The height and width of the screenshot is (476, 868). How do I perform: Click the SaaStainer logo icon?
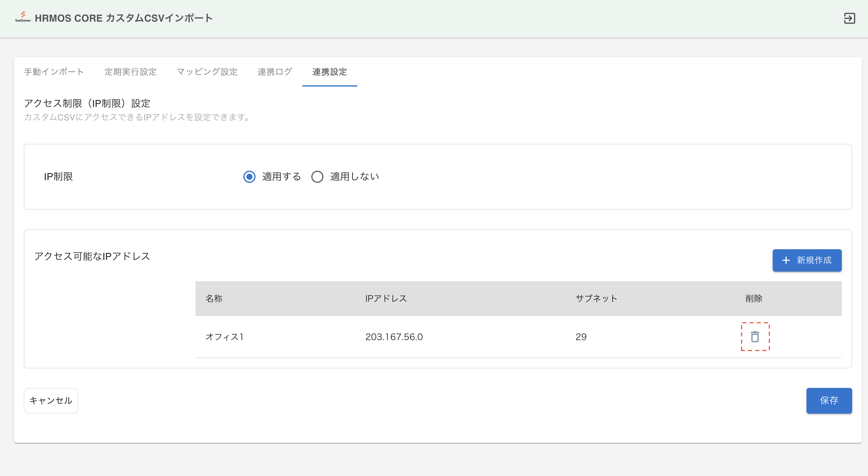pos(23,17)
